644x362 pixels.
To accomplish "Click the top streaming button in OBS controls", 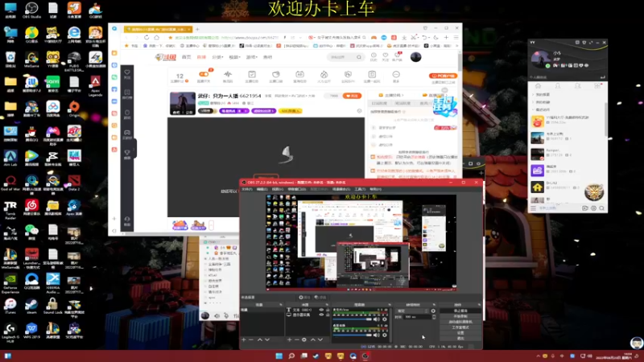I will pos(460,311).
